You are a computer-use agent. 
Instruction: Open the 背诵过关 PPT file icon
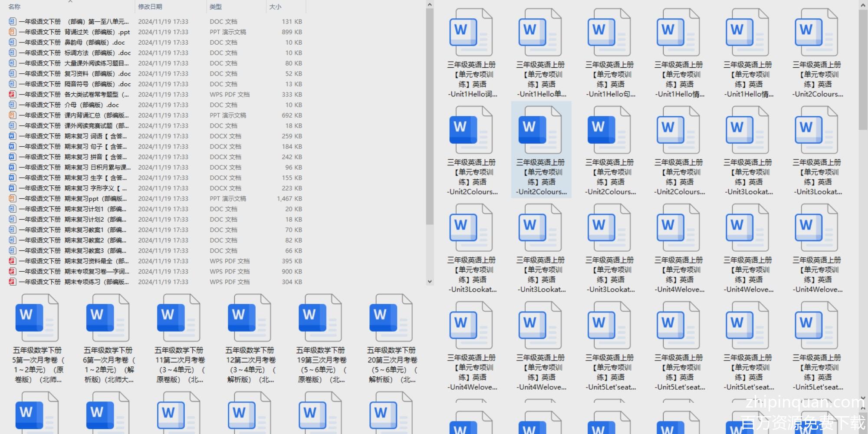(12, 32)
